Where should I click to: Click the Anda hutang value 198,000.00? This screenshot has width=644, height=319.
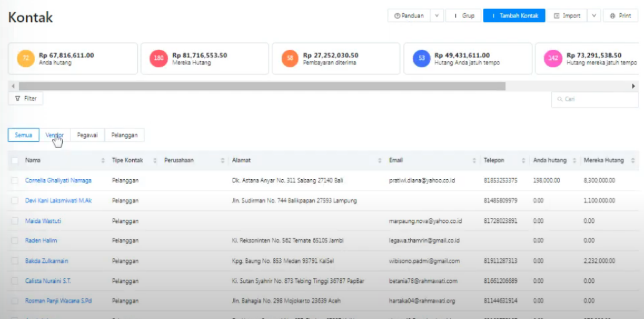[547, 180]
